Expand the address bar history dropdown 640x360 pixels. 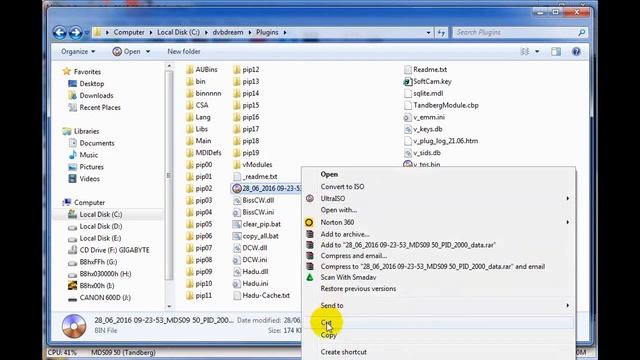click(x=428, y=32)
